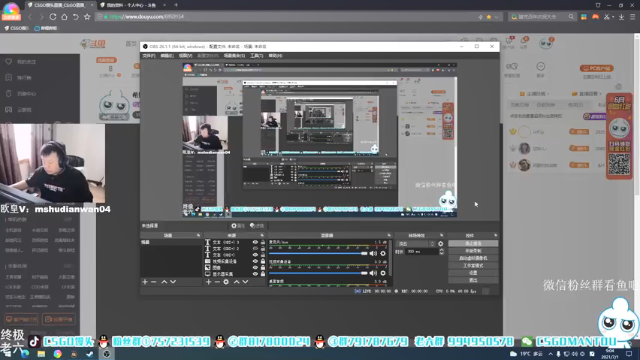Go to browser home page icon
Image resolution: width=640 pixels, height=360 pixels.
click(64, 17)
